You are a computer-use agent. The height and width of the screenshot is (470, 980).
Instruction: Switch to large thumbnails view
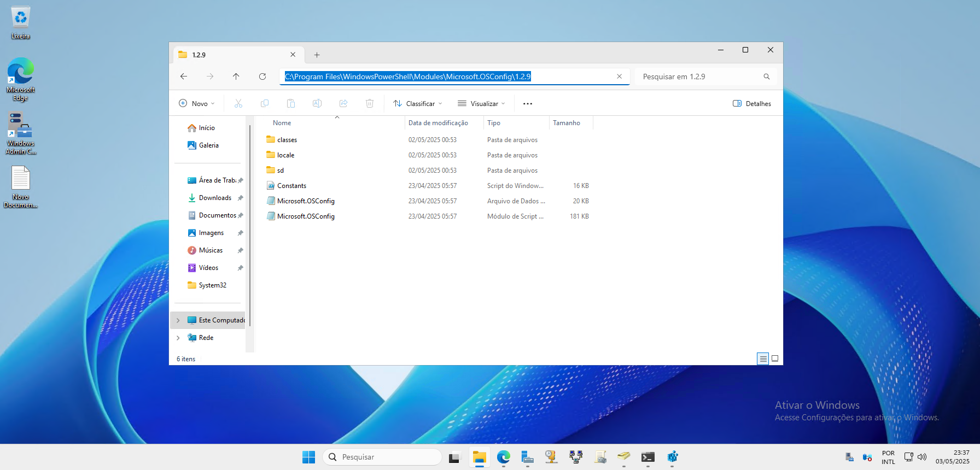tap(775, 359)
